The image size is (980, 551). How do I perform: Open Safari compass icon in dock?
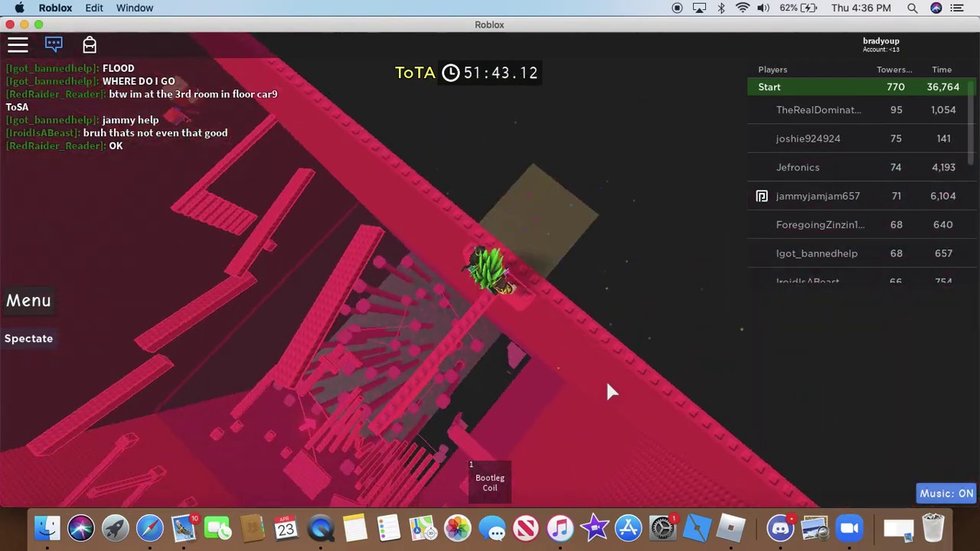coord(150,528)
